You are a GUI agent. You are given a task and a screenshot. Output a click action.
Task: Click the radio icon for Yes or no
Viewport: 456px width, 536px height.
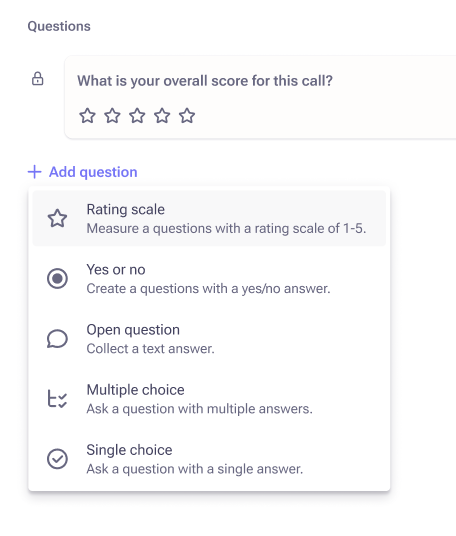pyautogui.click(x=57, y=279)
